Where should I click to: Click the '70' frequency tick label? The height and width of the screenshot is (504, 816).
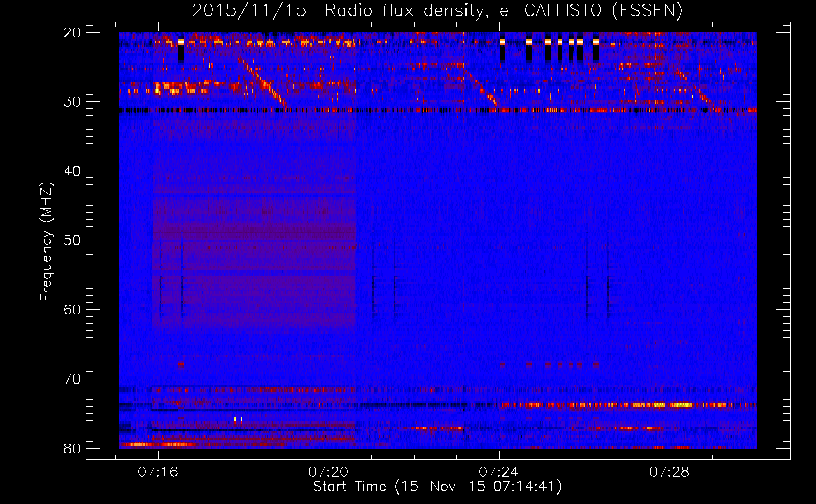click(x=73, y=379)
